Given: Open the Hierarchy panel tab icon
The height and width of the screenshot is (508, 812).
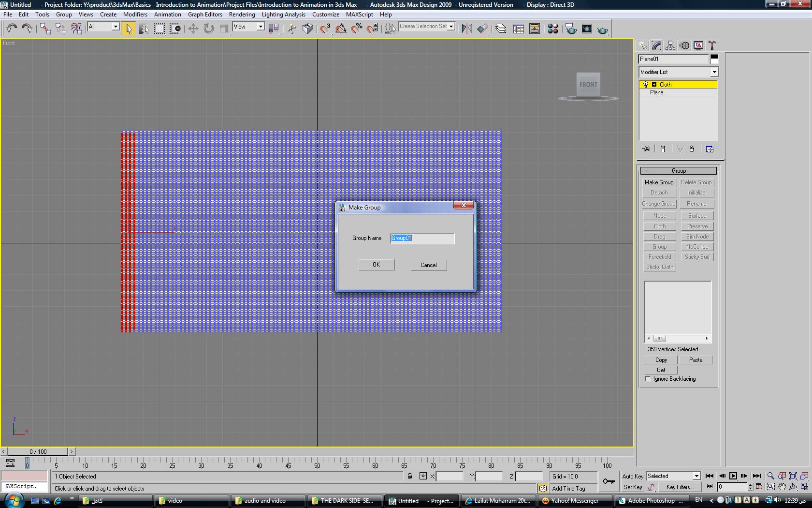Looking at the screenshot, I should [x=670, y=45].
